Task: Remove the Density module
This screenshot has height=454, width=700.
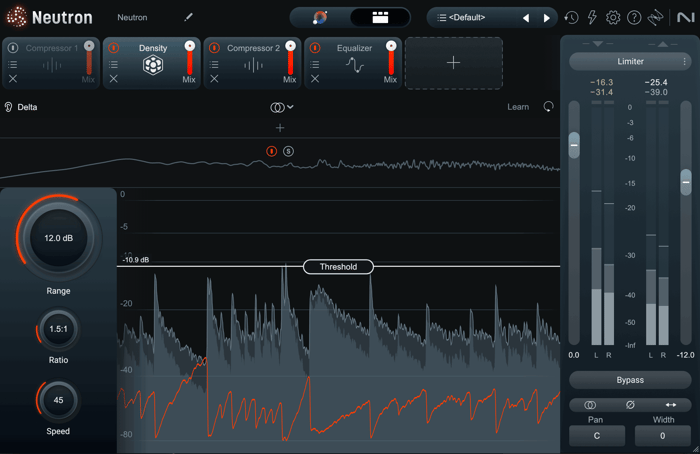Action: pos(114,79)
